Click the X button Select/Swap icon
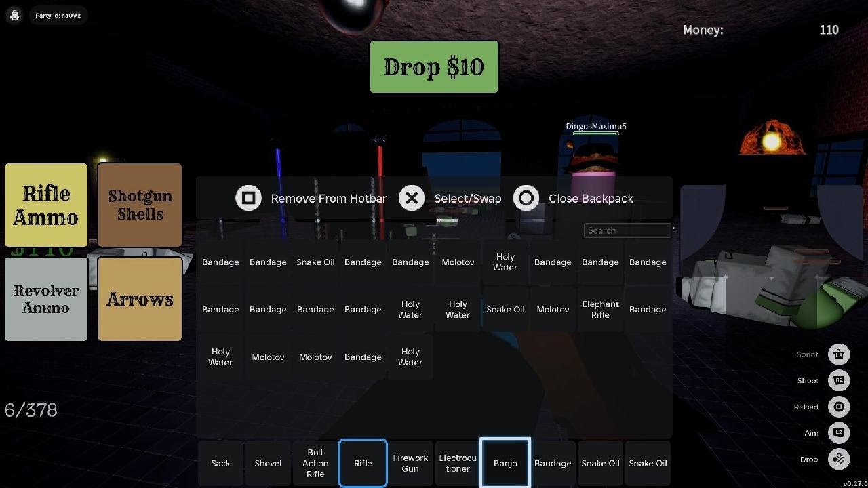The height and width of the screenshot is (488, 868). 412,198
